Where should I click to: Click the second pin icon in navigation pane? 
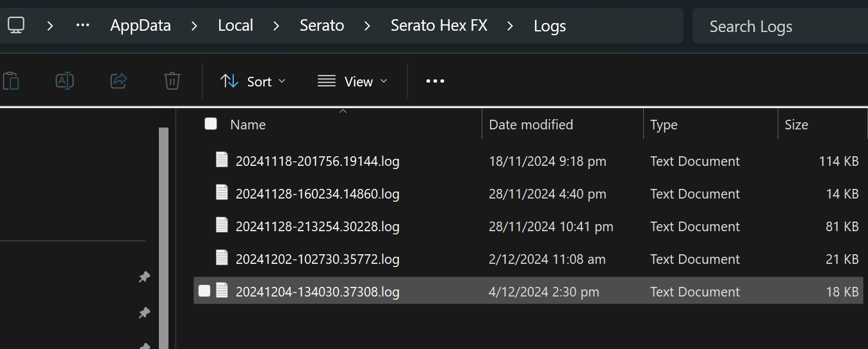click(x=144, y=312)
